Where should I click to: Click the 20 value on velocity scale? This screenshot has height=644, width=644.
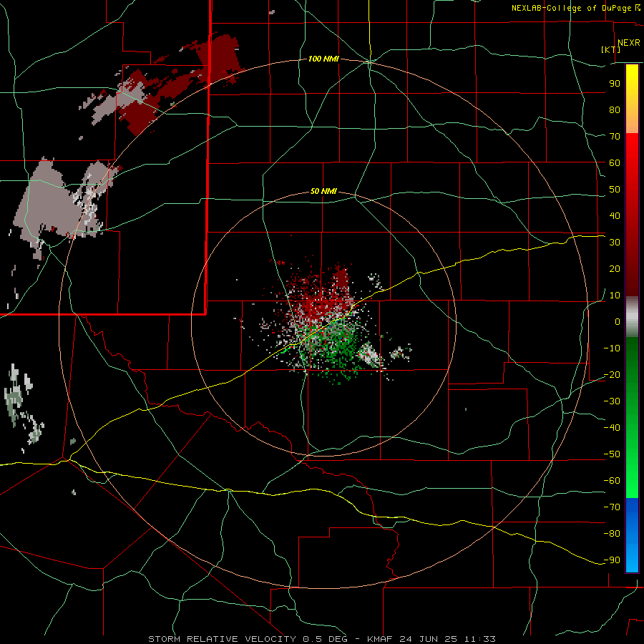(615, 269)
